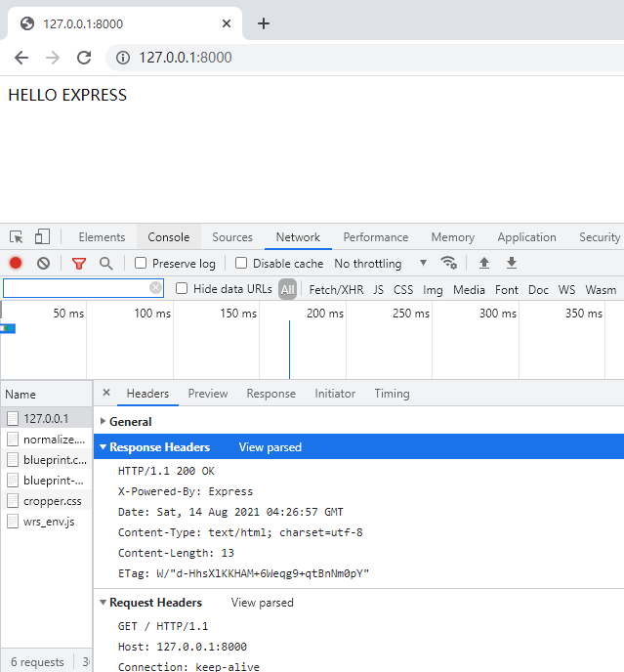This screenshot has width=624, height=672.
Task: Select the 127.0.0.1 request
Action: tap(46, 418)
